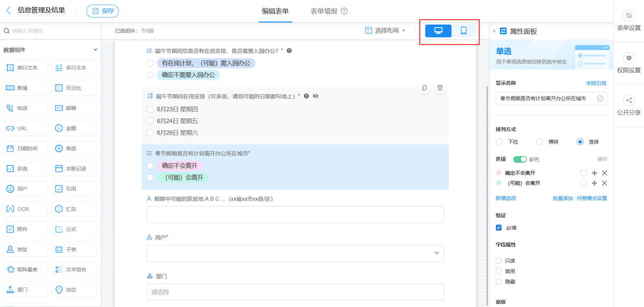
Task: Open 权限设置 panel
Action: [x=629, y=64]
